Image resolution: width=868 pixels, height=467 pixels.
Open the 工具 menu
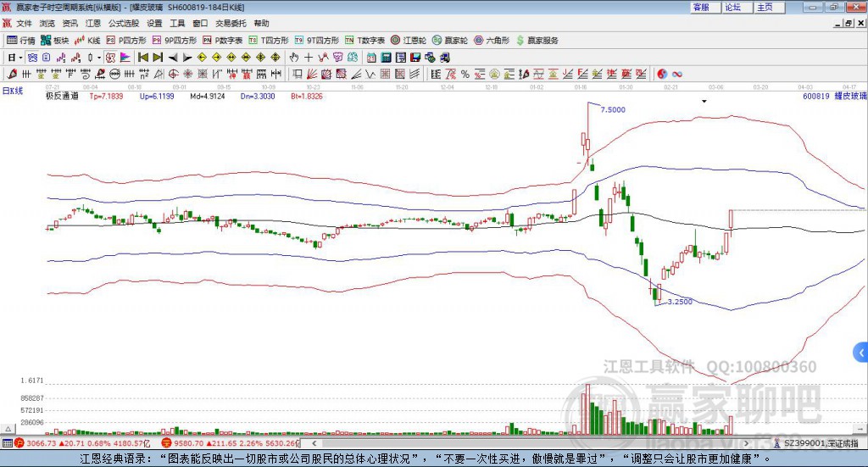point(177,23)
